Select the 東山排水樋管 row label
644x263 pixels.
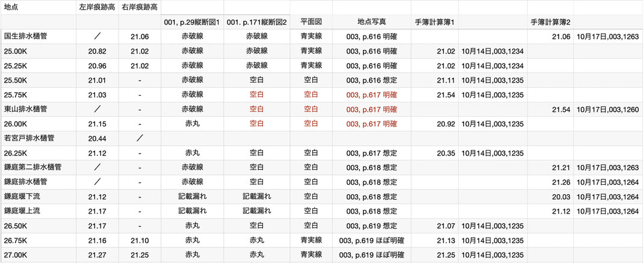tap(25, 110)
